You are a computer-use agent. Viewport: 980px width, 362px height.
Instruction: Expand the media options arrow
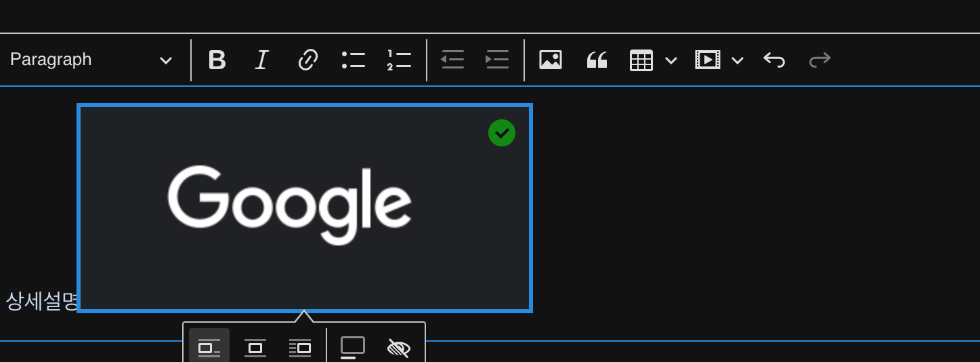point(738,60)
